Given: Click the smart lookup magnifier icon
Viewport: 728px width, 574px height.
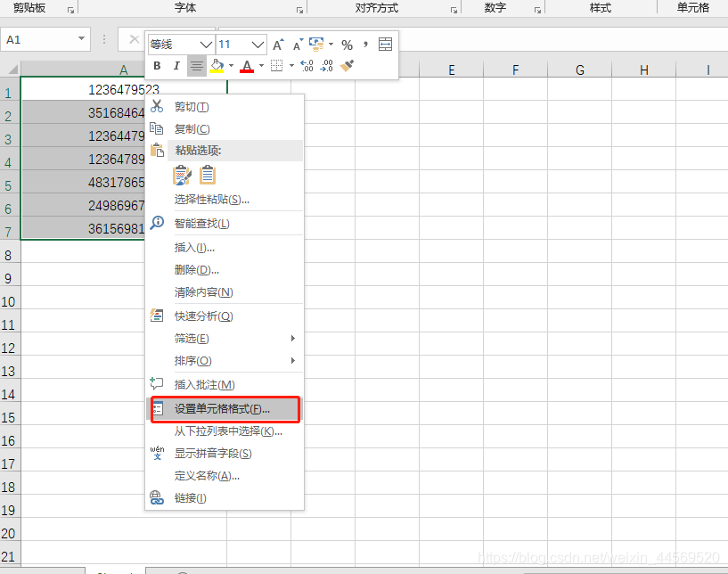Looking at the screenshot, I should pos(157,223).
